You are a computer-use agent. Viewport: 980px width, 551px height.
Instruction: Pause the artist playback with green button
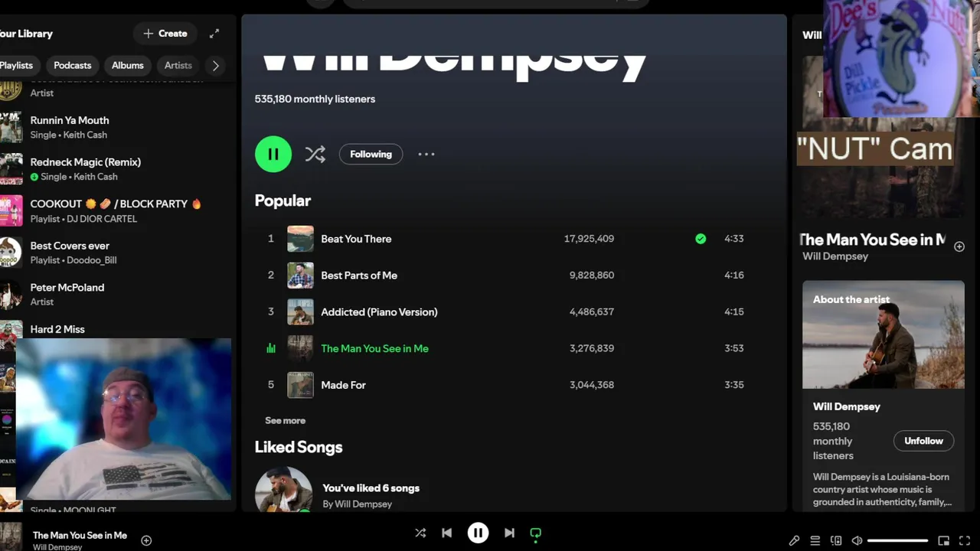coord(273,154)
